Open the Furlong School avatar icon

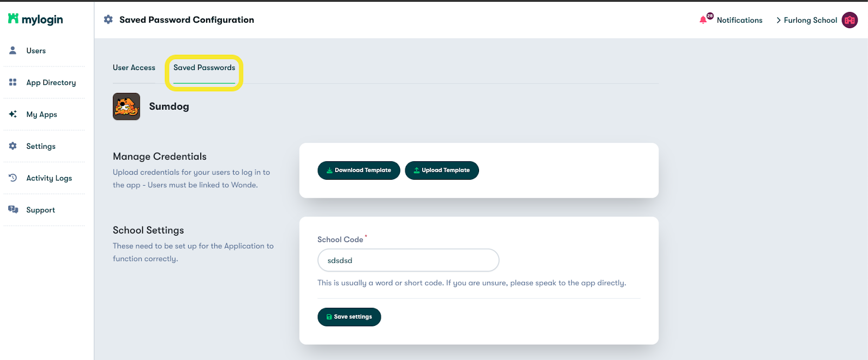pyautogui.click(x=850, y=20)
